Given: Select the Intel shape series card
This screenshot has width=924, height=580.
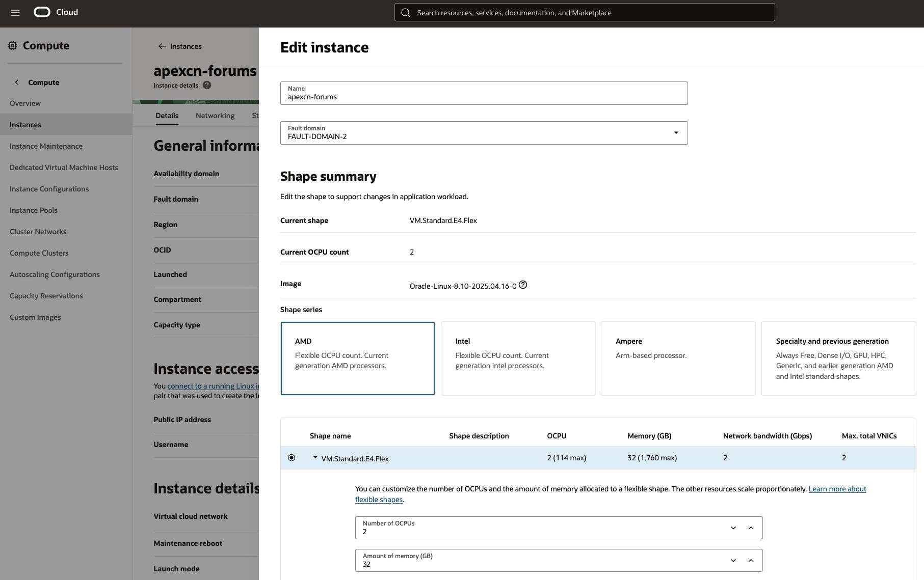Looking at the screenshot, I should (518, 358).
